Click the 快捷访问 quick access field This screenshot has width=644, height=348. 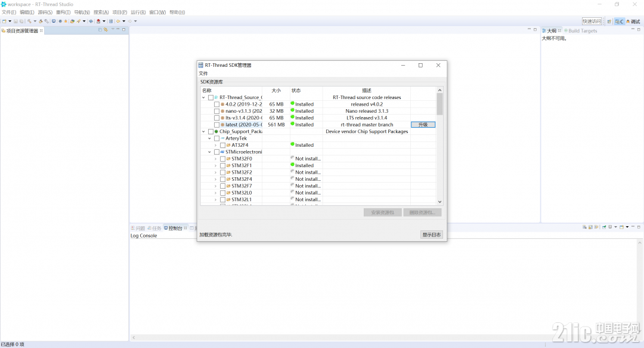[x=592, y=21]
